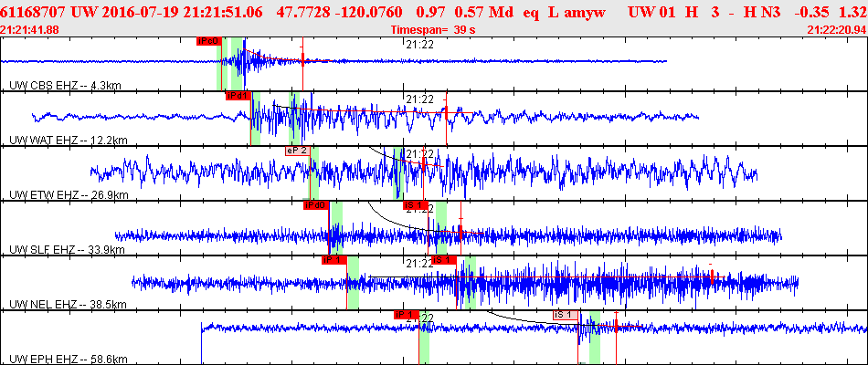Click the UW ETW EHZ -- 26.9km station label
The width and height of the screenshot is (868, 365).
pyautogui.click(x=69, y=195)
